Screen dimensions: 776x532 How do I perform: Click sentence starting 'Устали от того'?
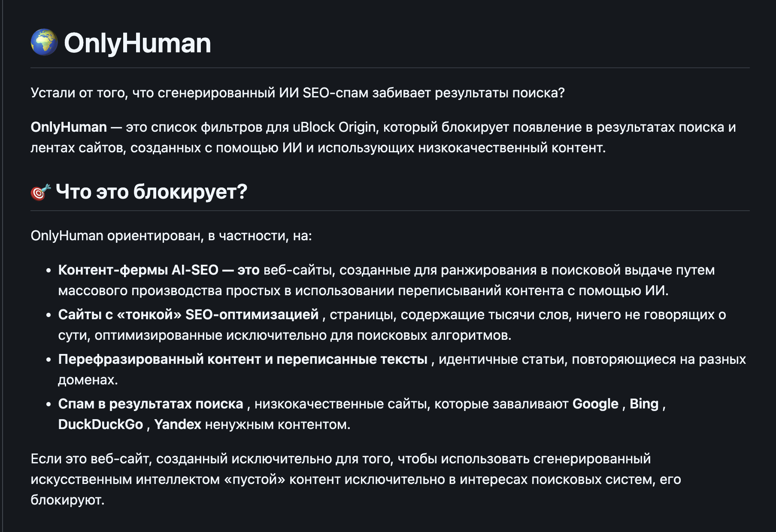[297, 93]
